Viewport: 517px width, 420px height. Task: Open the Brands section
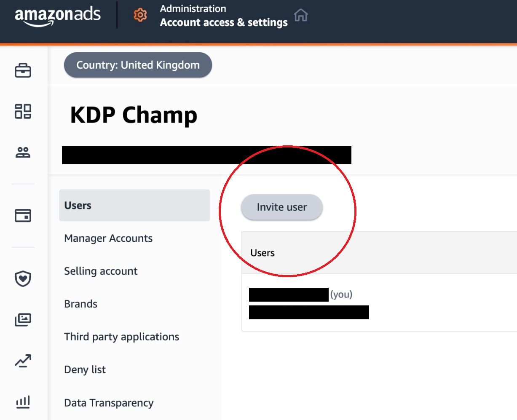[80, 304]
